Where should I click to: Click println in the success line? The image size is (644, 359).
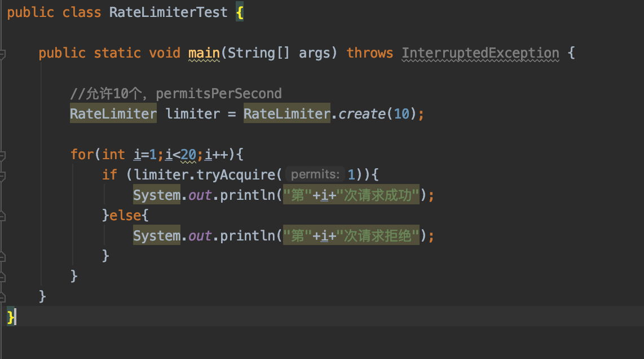click(x=248, y=195)
